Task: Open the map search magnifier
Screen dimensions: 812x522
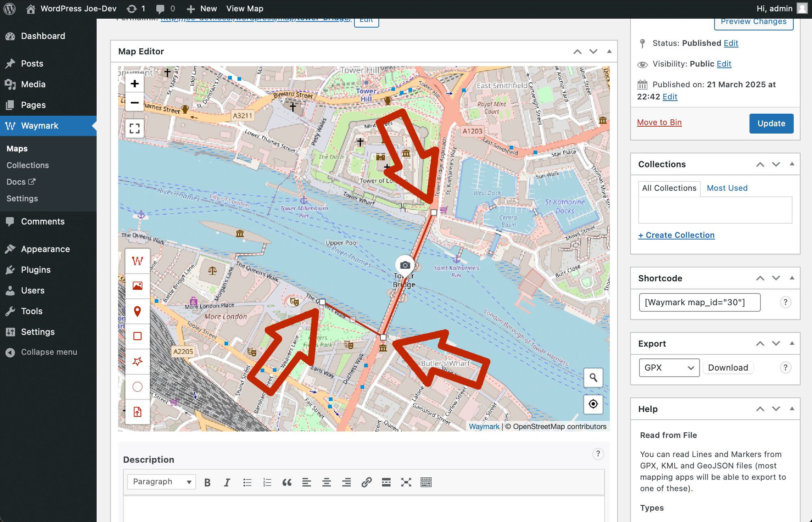Action: [593, 378]
